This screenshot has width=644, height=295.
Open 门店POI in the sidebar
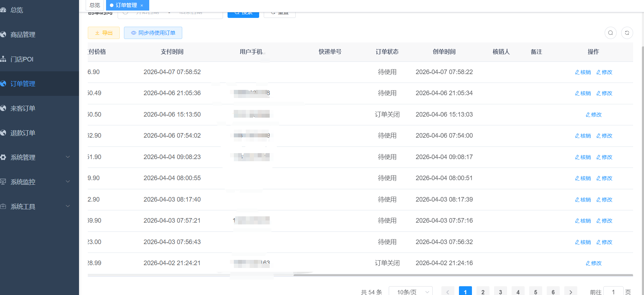(x=22, y=59)
